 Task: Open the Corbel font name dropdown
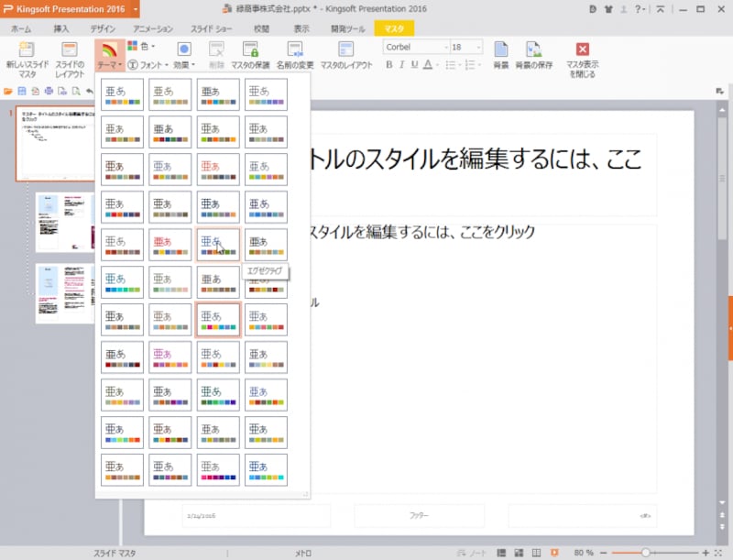coord(445,47)
